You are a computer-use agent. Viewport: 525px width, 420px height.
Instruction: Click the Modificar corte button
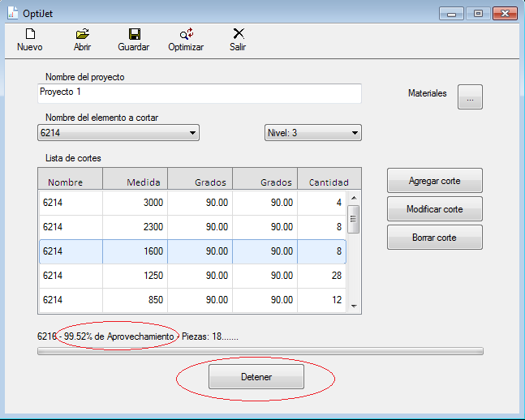[434, 209]
